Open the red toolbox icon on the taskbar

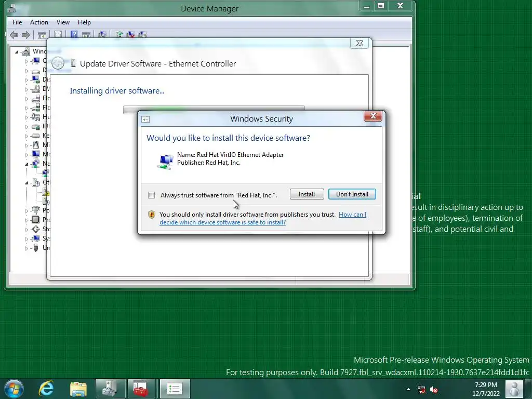[141, 389]
